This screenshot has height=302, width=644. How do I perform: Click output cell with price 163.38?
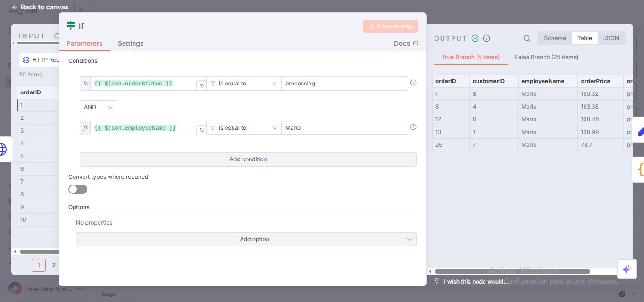pos(601,107)
